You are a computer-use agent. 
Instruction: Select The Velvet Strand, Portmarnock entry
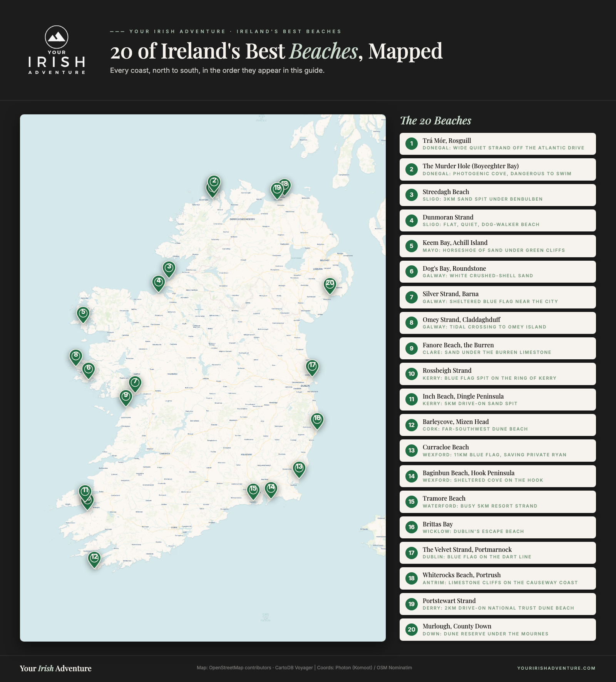pos(498,553)
